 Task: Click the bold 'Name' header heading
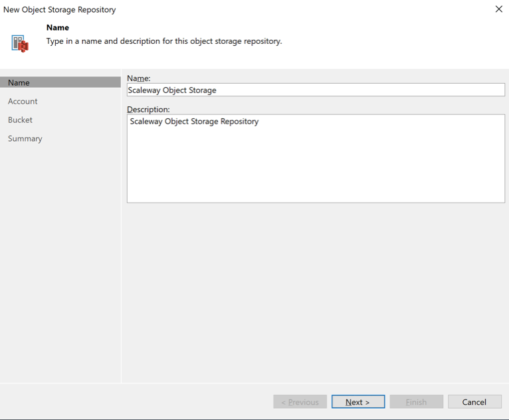(58, 28)
